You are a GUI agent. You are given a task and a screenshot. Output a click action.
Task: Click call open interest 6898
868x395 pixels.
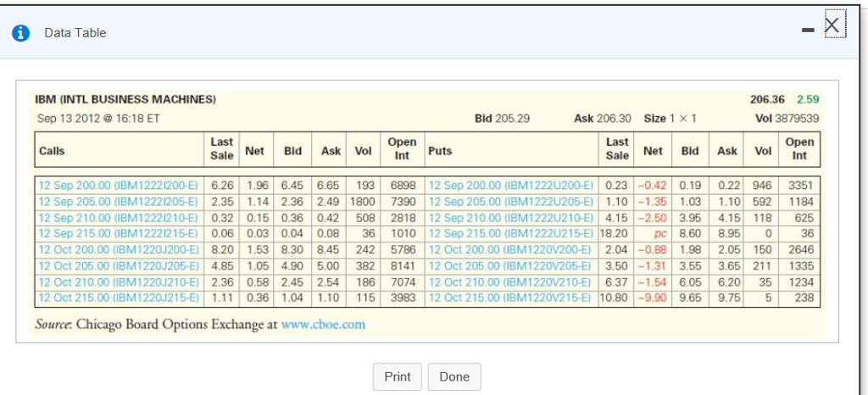pyautogui.click(x=403, y=186)
